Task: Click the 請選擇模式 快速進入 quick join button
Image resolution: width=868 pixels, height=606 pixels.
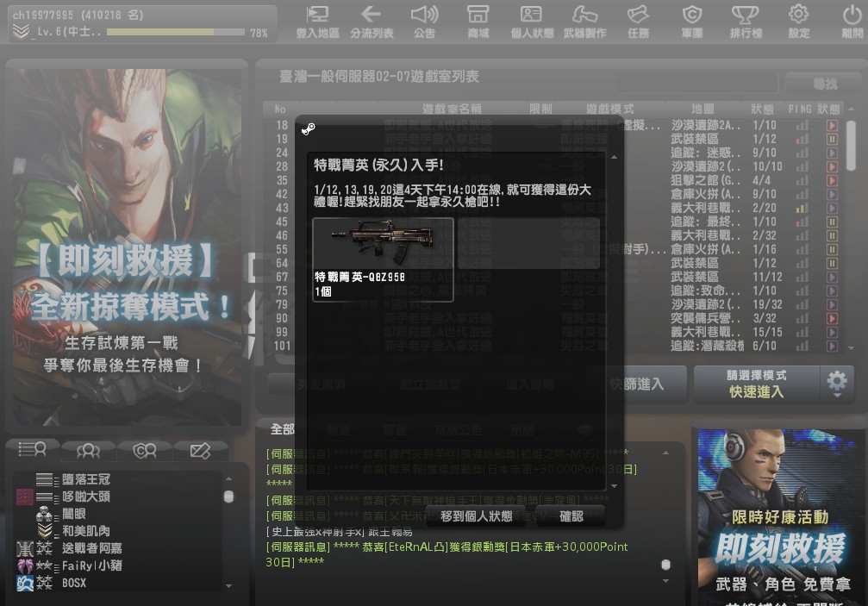Action: tap(756, 384)
